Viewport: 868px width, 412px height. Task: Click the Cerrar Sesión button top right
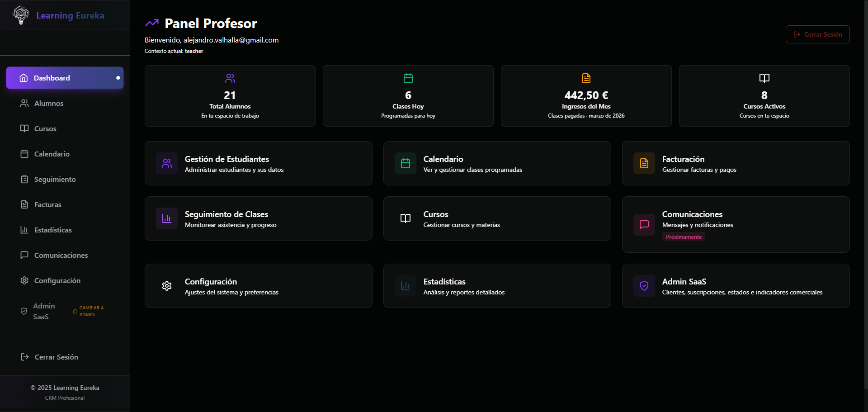[817, 34]
